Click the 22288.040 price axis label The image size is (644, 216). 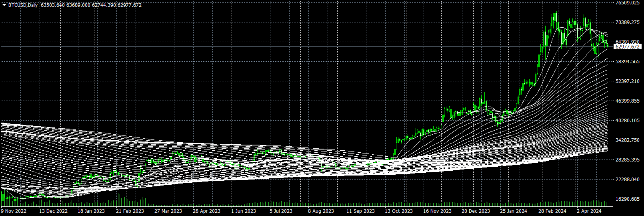coord(628,180)
